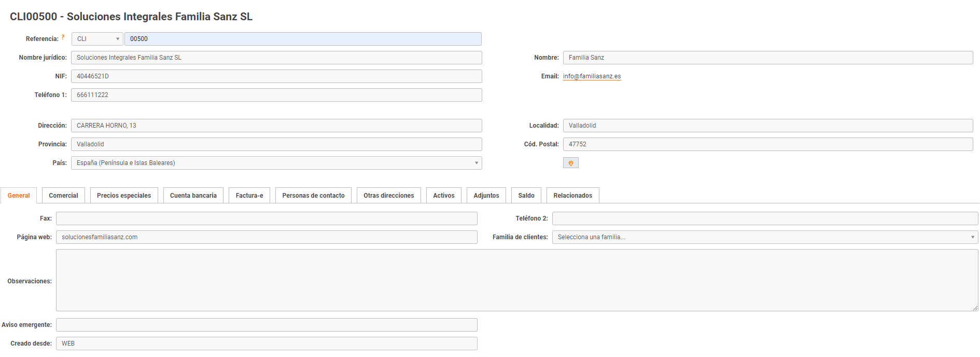Go to the Factura-e tab
980x357 pixels.
click(x=249, y=196)
